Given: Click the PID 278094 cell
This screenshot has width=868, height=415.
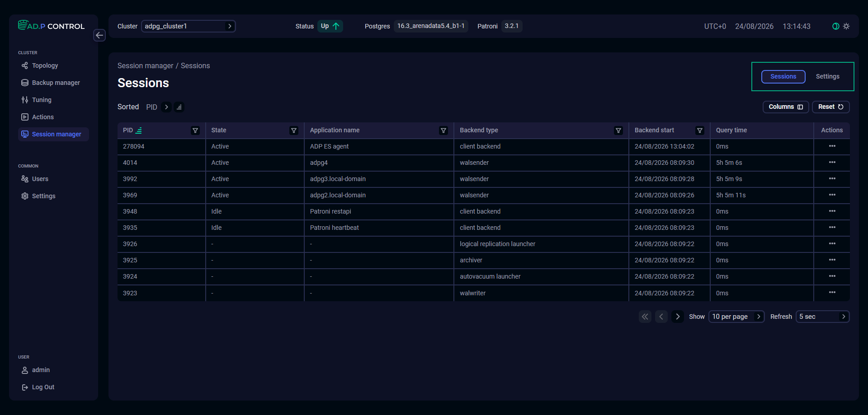Looking at the screenshot, I should tap(161, 146).
